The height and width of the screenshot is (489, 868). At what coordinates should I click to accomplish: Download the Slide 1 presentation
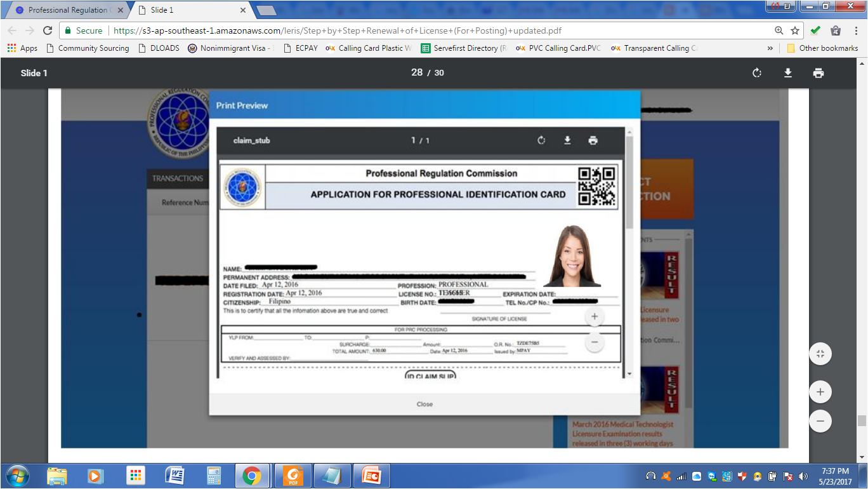point(787,73)
